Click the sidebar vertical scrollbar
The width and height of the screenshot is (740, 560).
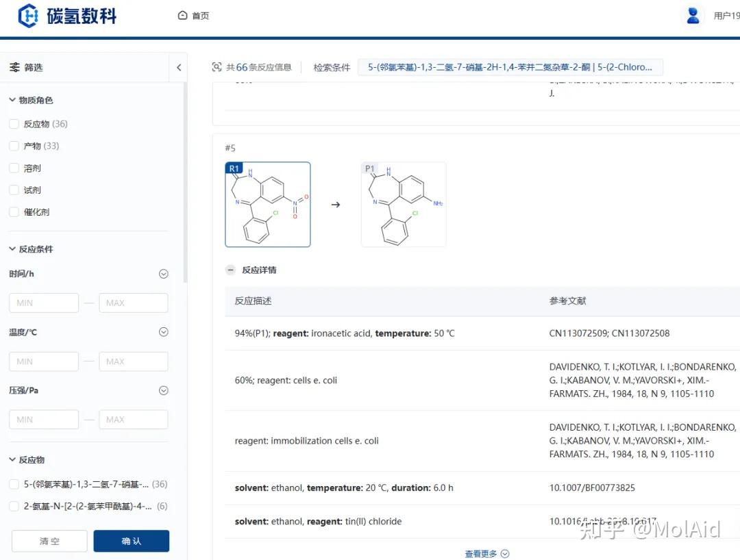[186, 182]
